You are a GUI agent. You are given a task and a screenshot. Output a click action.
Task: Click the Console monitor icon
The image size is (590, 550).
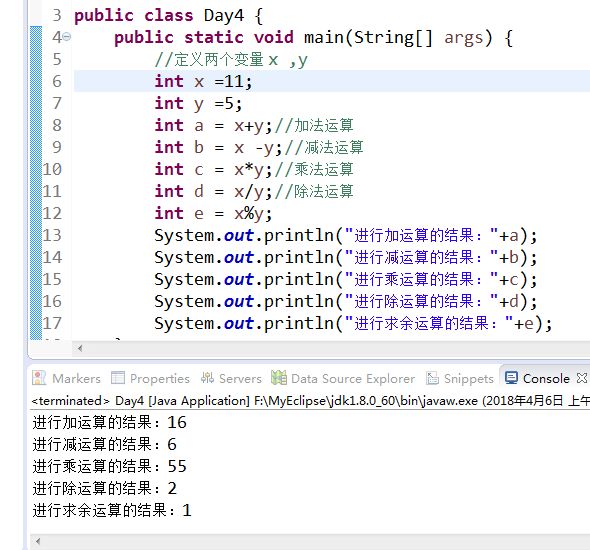[511, 378]
